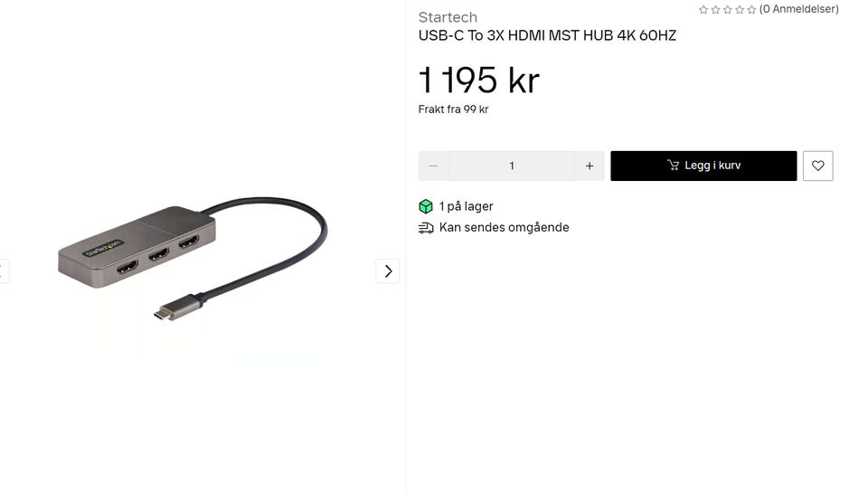Screen dimensions: 868x493
Task: Enlarge the HDMI hub product photo
Action: [193, 259]
